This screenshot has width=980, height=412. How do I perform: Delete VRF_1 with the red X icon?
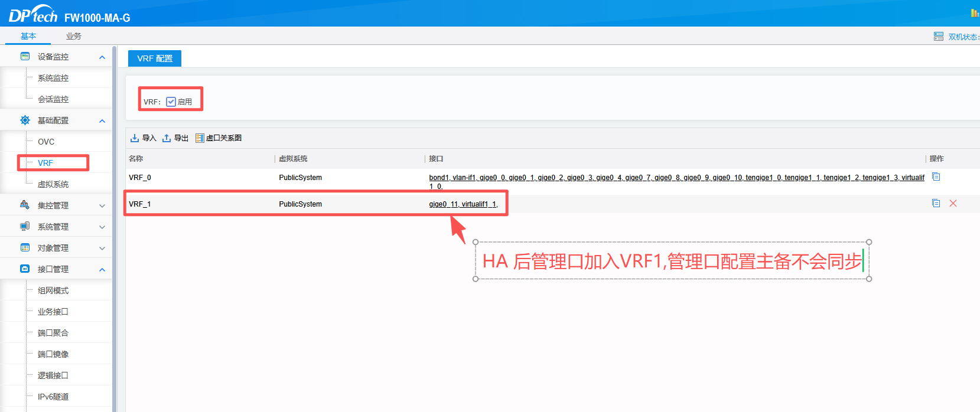953,203
